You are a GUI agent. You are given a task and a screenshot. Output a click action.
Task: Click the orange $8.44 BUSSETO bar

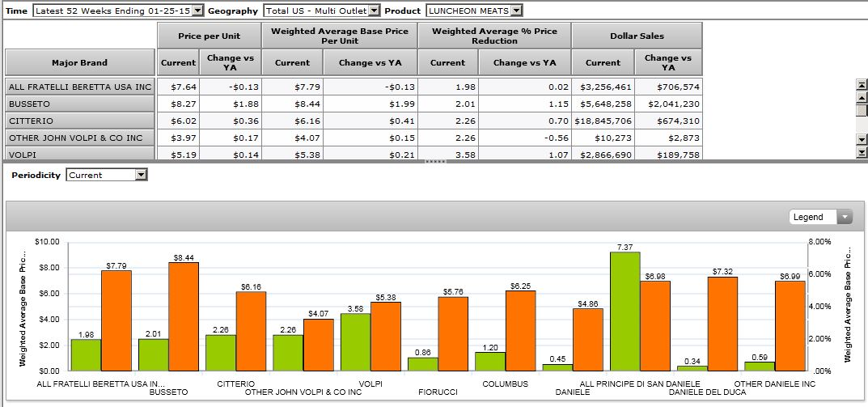click(184, 316)
